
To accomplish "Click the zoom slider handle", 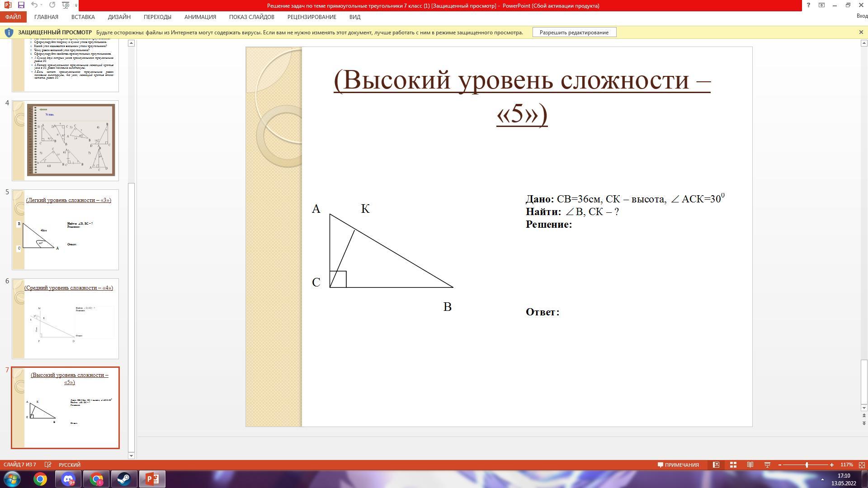I will tap(807, 465).
